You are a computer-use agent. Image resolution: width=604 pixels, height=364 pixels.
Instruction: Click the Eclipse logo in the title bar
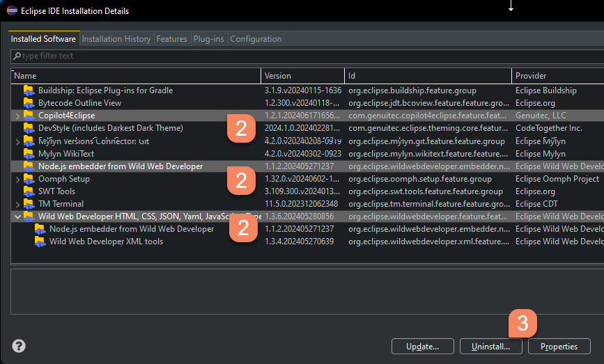click(x=13, y=10)
